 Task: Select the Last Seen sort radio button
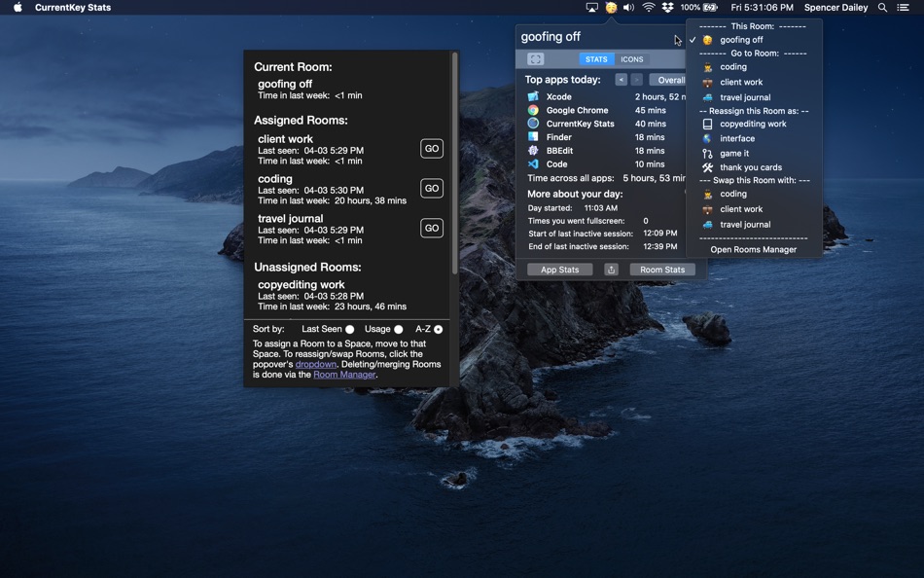coord(350,330)
